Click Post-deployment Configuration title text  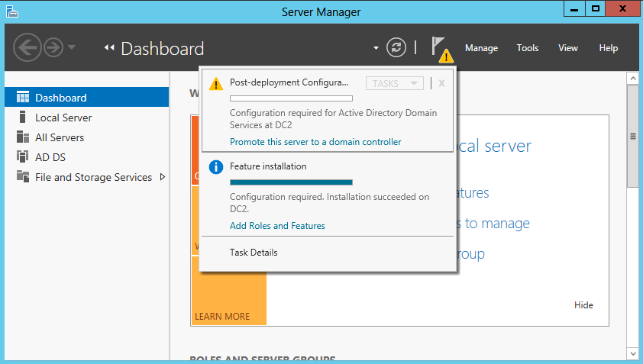[x=289, y=82]
